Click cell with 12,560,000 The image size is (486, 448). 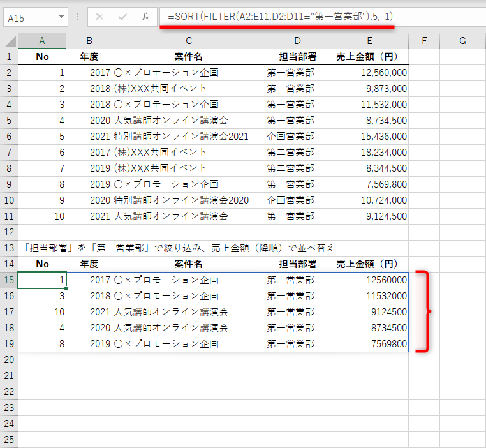[369, 73]
